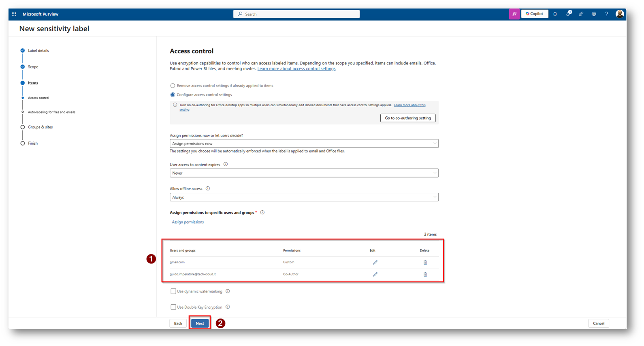Screen dimensions: 644x346
Task: Go to the Groups & sites step
Action: point(40,127)
